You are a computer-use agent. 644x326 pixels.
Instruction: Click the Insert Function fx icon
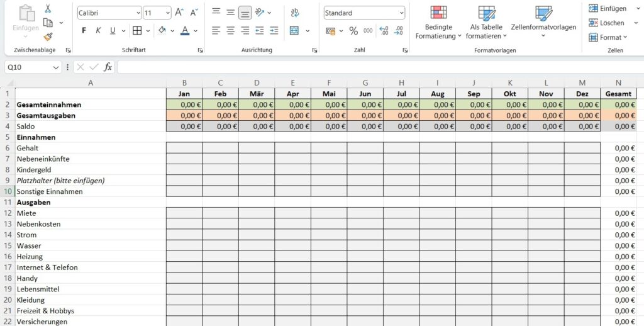pos(108,67)
